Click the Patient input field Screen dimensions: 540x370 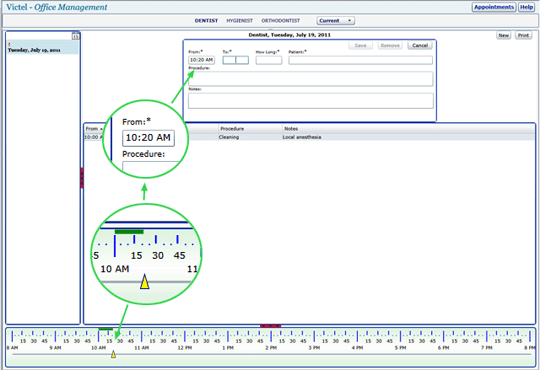tap(360, 60)
